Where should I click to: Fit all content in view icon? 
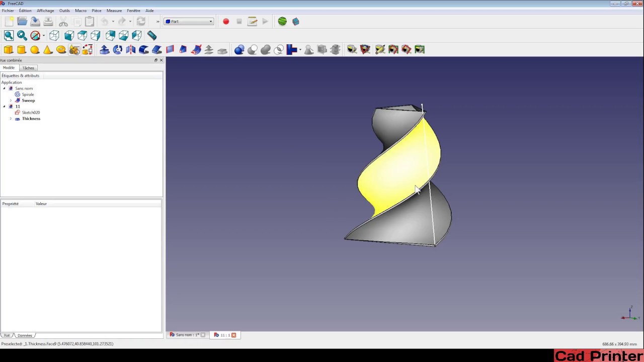click(9, 35)
